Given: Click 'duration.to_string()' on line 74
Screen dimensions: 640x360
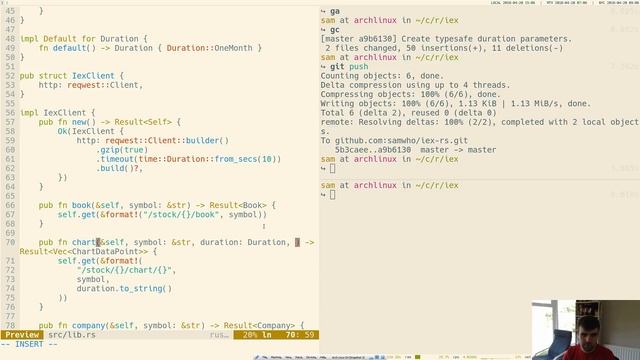Looking at the screenshot, I should [x=124, y=289].
